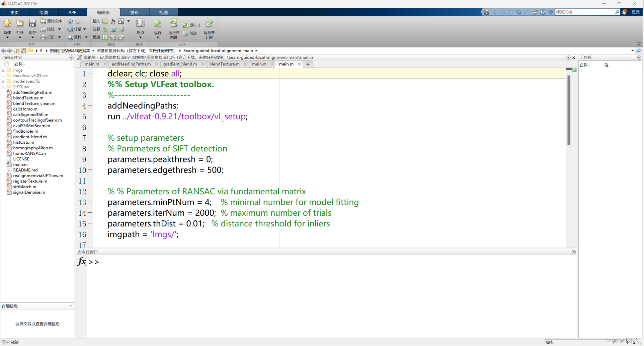The image size is (644, 346).
Task: Click 登录 (Sign In) link
Action: tap(636, 12)
